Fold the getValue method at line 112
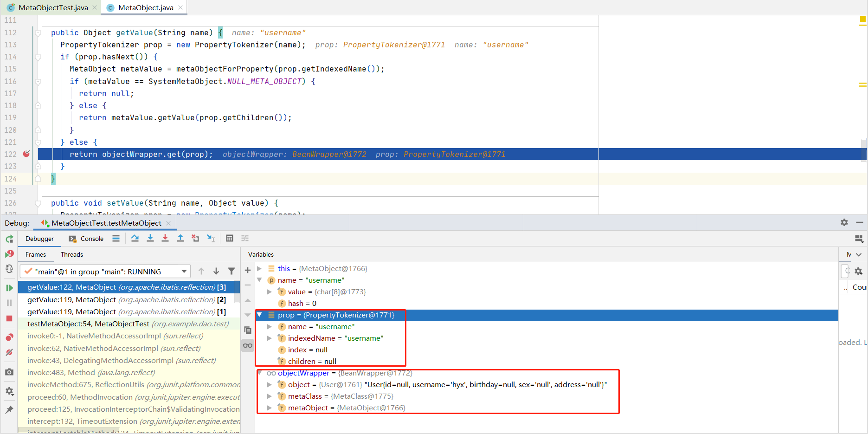868x434 pixels. (38, 32)
